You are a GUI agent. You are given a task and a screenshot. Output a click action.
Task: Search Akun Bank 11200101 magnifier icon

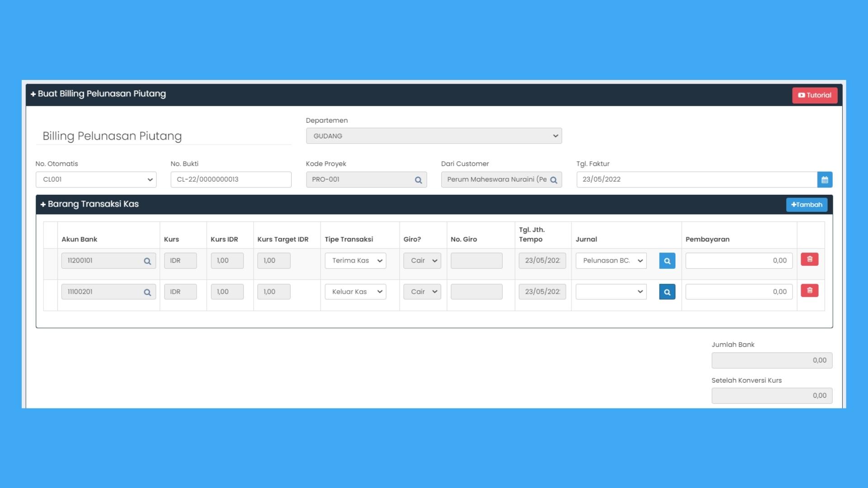[x=147, y=261]
